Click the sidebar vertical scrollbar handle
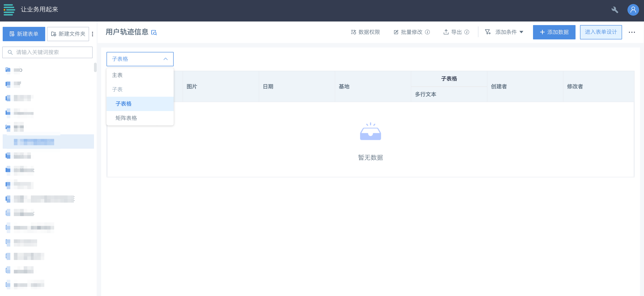Image resolution: width=644 pixels, height=296 pixels. (95, 68)
